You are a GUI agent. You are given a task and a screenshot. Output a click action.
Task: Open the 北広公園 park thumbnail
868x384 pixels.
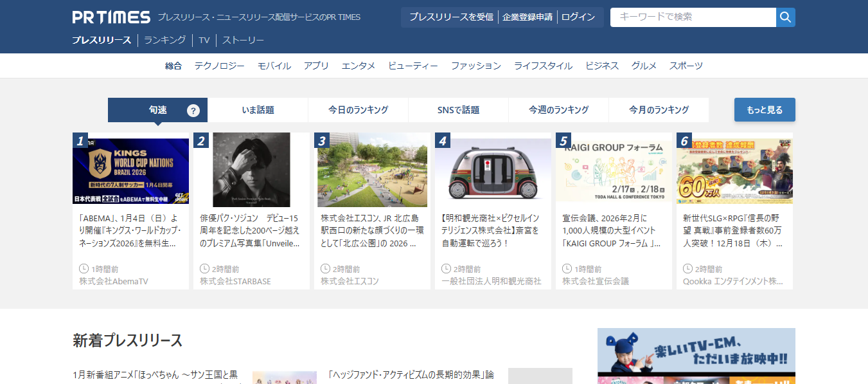372,170
